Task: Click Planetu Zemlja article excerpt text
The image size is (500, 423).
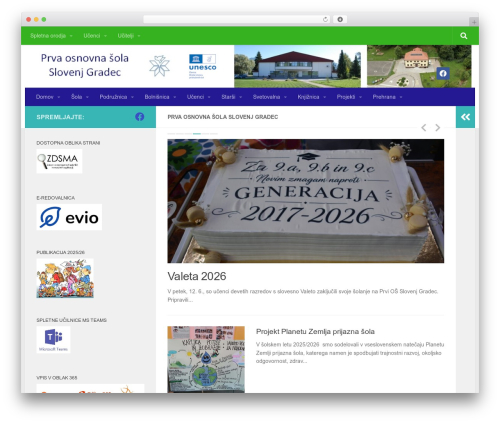Action: click(350, 353)
